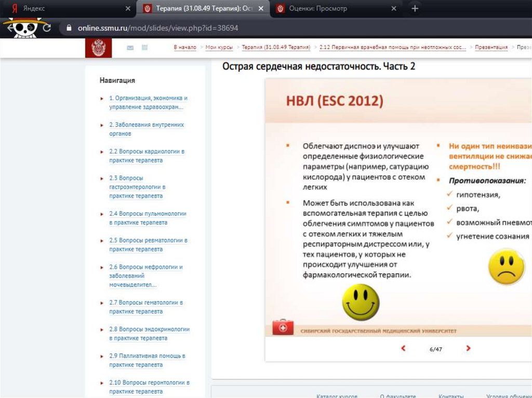Close the Оценки: Просмотр tab
Screen dimensions: 532x398
point(394,8)
